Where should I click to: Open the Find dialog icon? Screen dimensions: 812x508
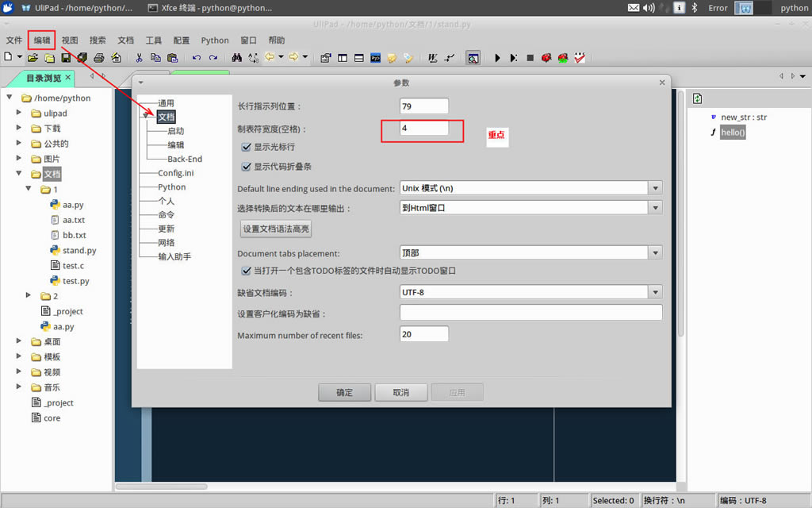coord(237,57)
